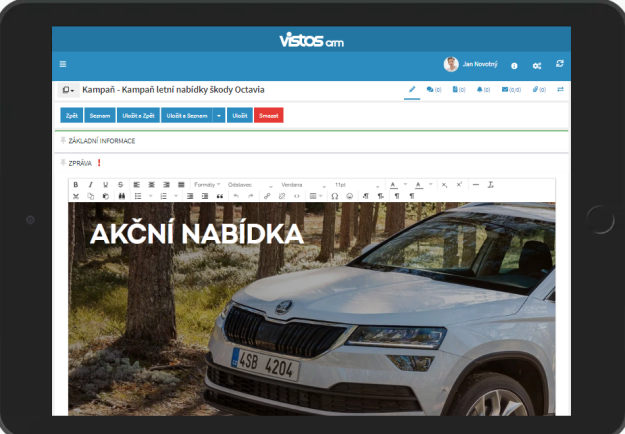Open the Formáty dropdown

[x=206, y=185]
